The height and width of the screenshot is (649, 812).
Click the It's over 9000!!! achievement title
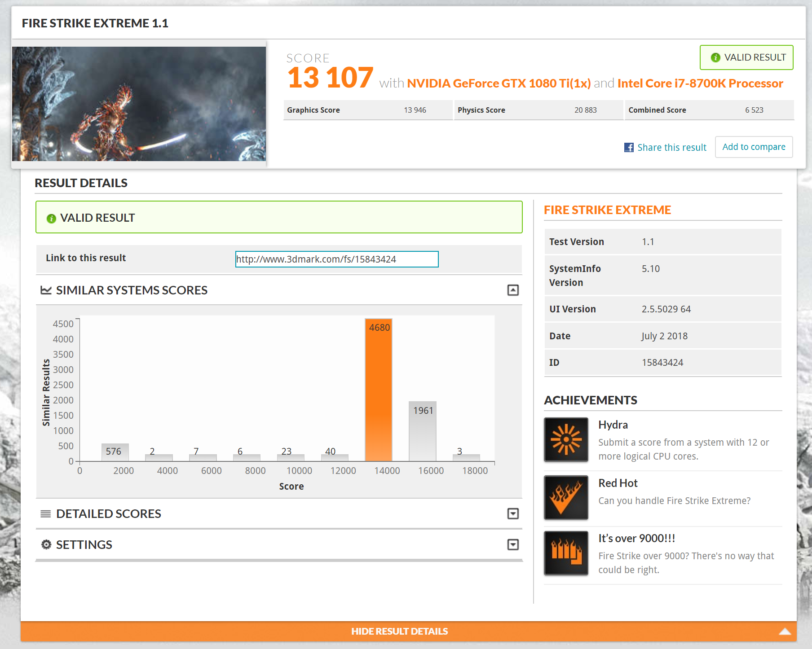click(637, 538)
